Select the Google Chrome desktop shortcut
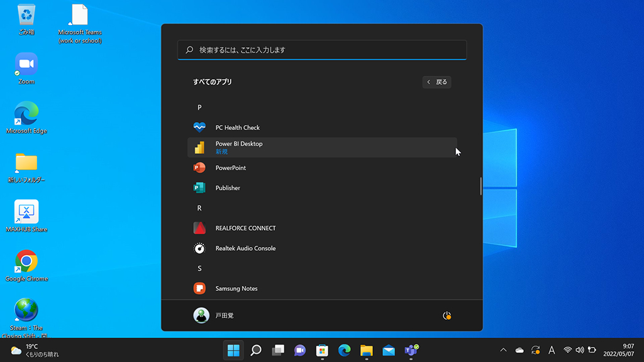Screen dimensions: 644x362 (x=26, y=266)
